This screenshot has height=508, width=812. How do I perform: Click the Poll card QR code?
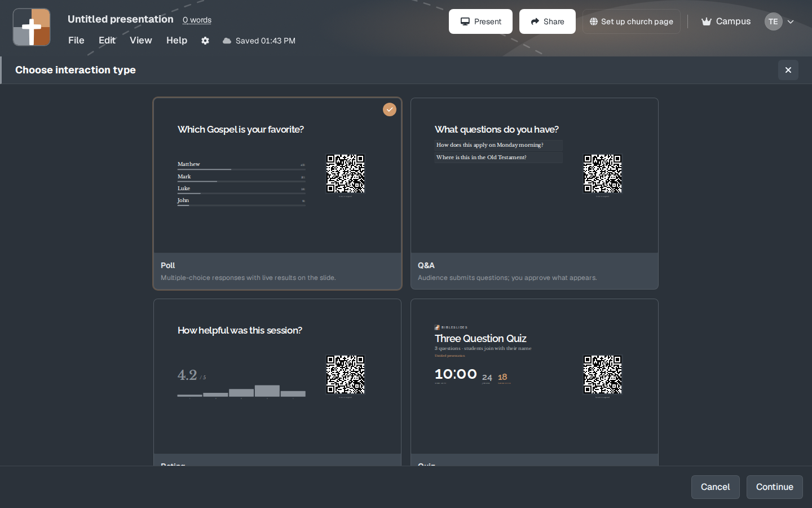pyautogui.click(x=346, y=174)
